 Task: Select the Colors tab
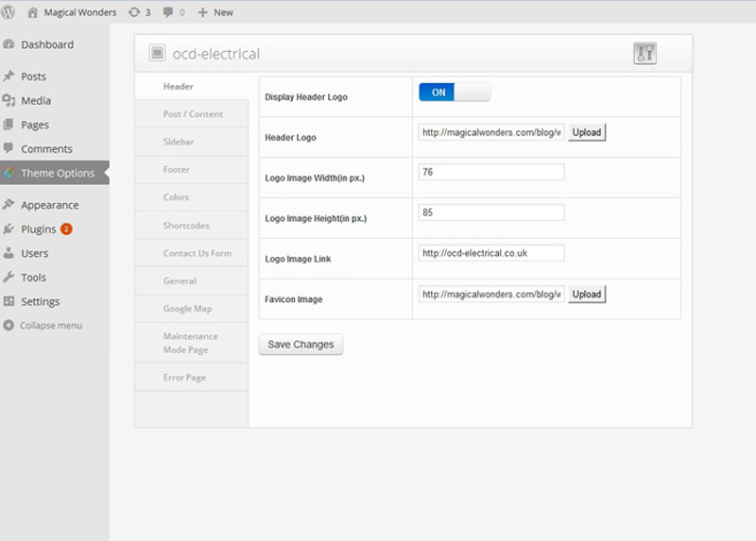(176, 197)
